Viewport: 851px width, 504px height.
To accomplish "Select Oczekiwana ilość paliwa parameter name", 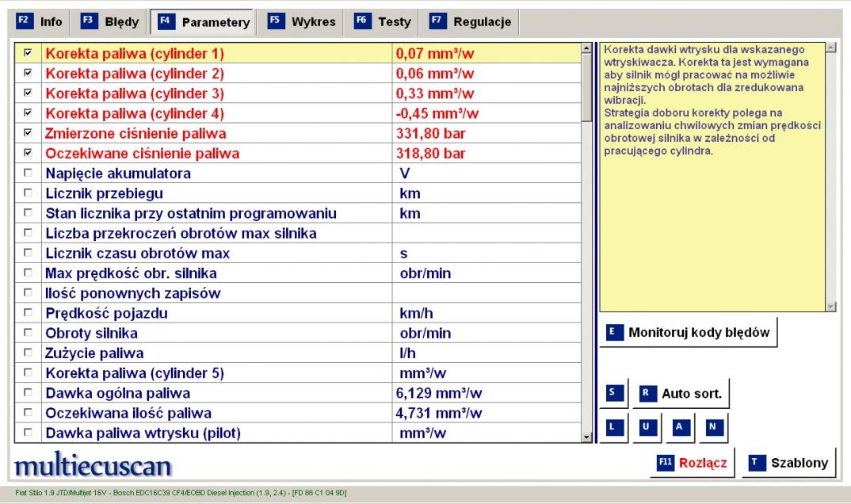I will (x=128, y=413).
